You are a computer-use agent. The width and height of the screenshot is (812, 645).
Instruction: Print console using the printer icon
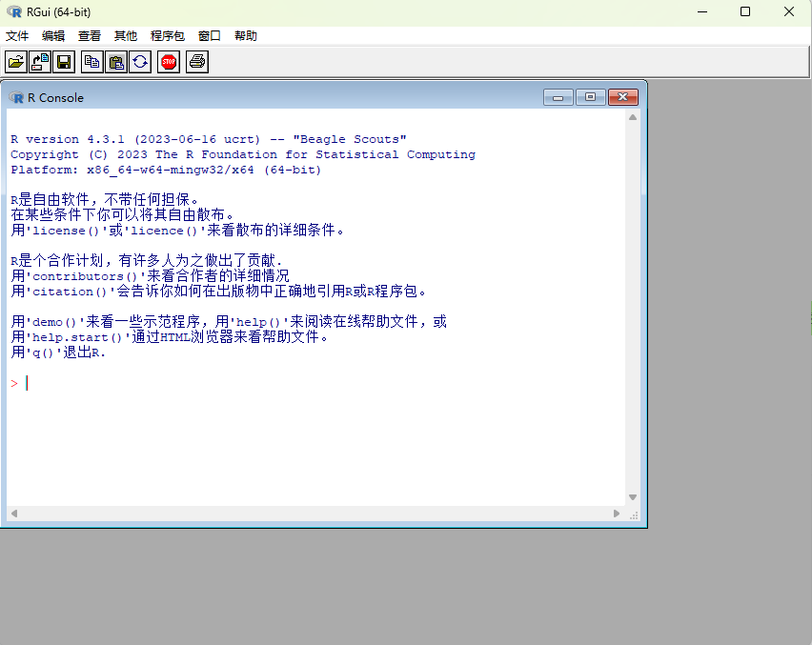pyautogui.click(x=197, y=62)
